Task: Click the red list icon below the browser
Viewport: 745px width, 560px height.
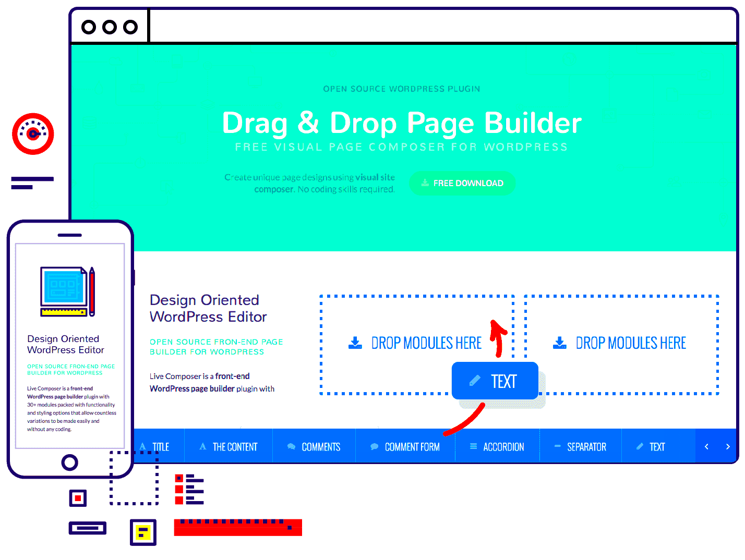Action: 189,489
